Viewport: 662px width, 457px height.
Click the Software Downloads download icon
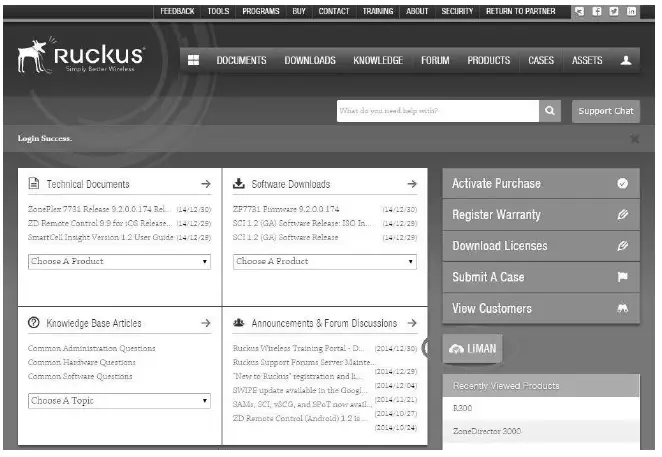coord(239,183)
